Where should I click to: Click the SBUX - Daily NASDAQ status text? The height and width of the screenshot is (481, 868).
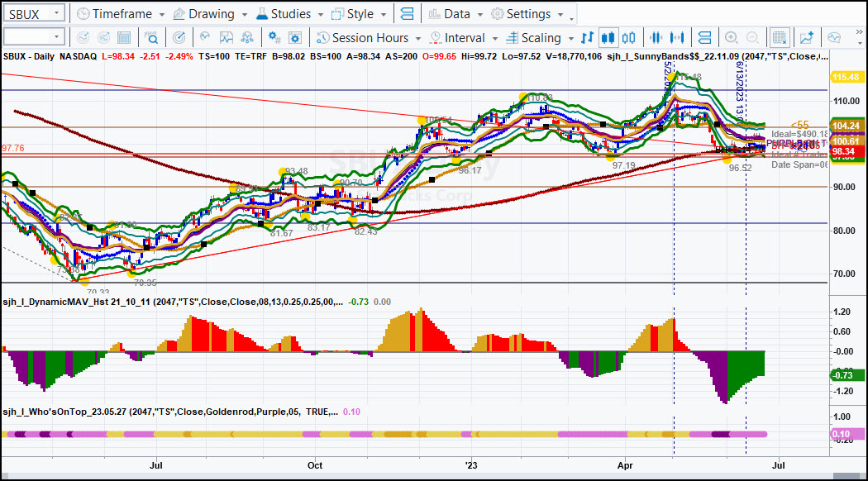pyautogui.click(x=50, y=56)
